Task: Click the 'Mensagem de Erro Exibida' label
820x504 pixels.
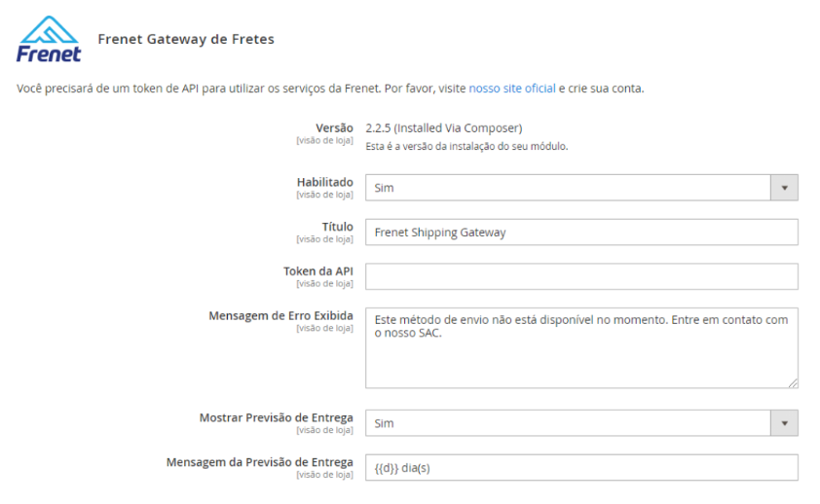Action: point(280,315)
